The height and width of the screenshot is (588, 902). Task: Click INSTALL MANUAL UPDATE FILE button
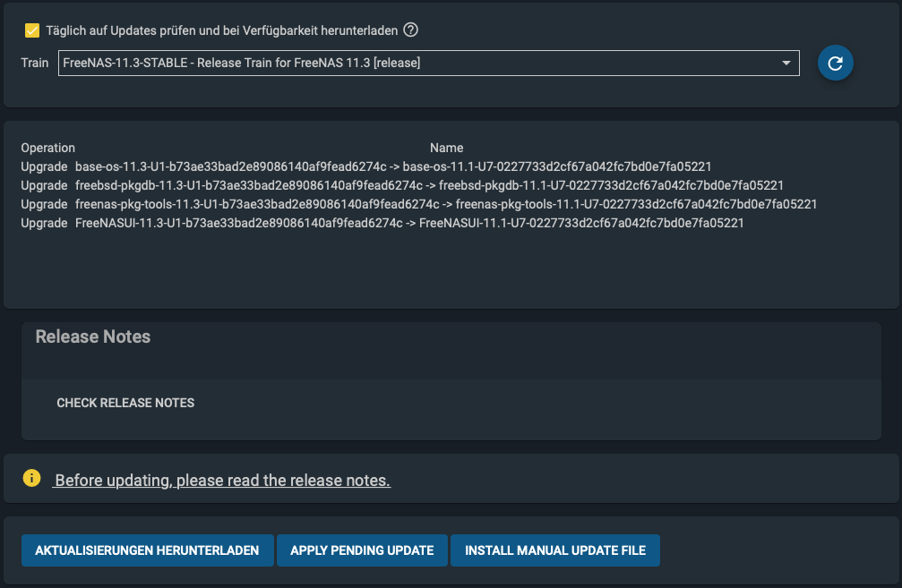coord(555,550)
